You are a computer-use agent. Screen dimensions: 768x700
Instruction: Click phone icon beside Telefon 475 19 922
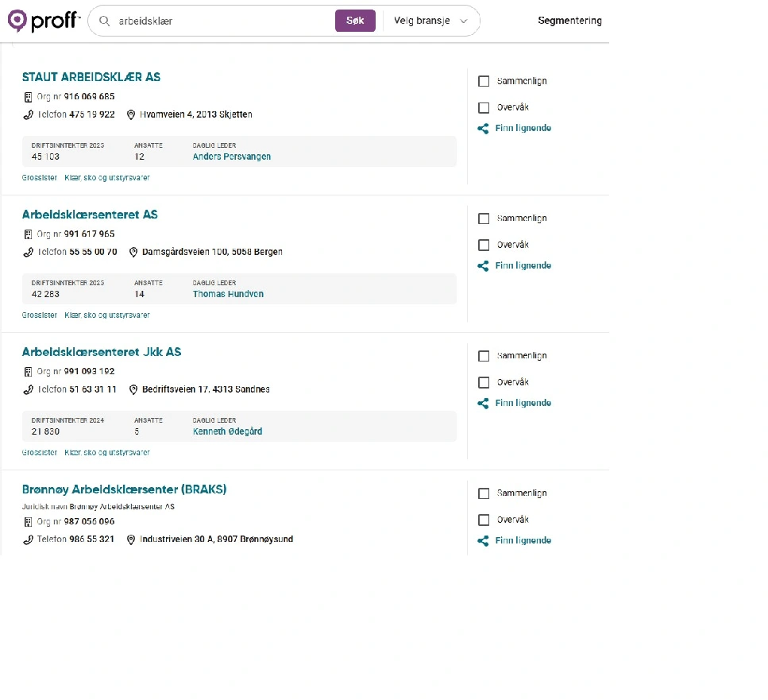pos(29,115)
